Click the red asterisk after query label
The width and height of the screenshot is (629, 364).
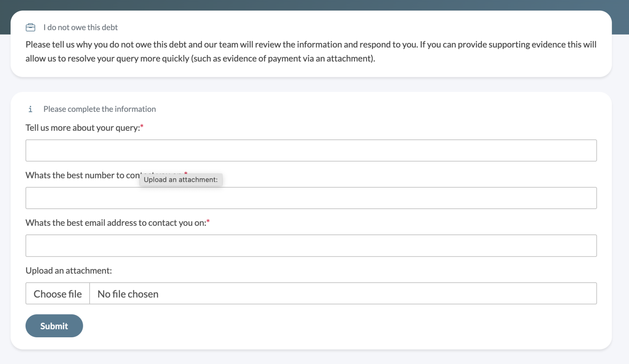[142, 126]
